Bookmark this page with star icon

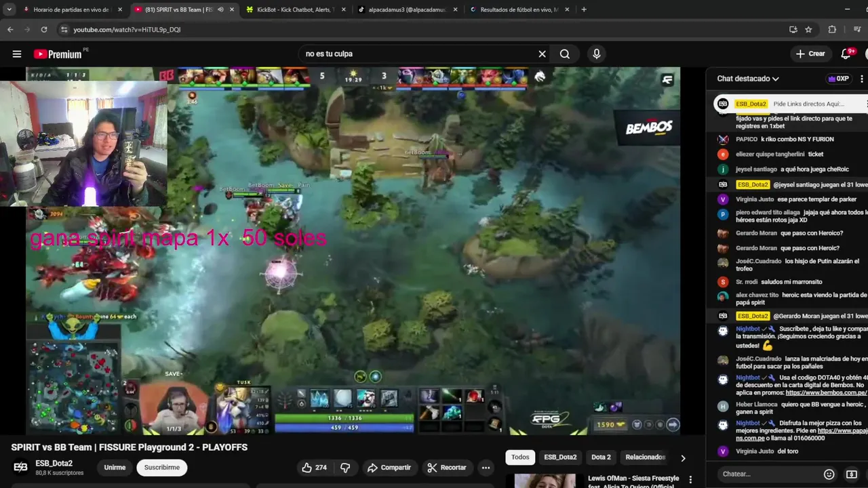tap(808, 30)
